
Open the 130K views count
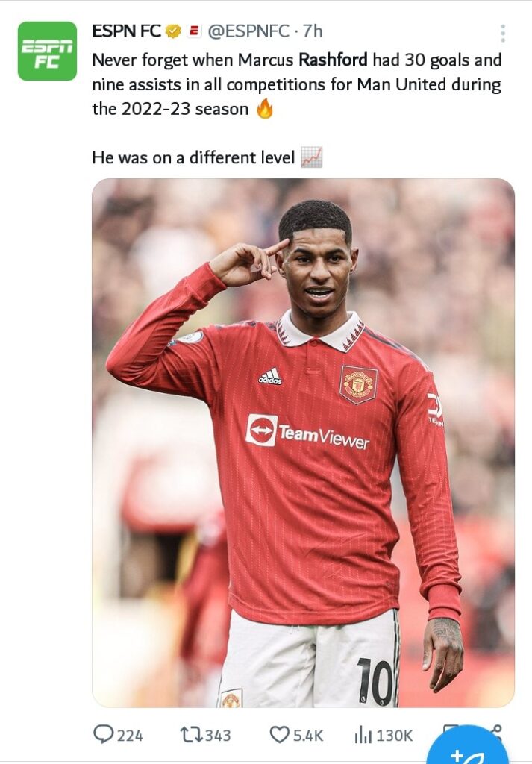tap(395, 735)
